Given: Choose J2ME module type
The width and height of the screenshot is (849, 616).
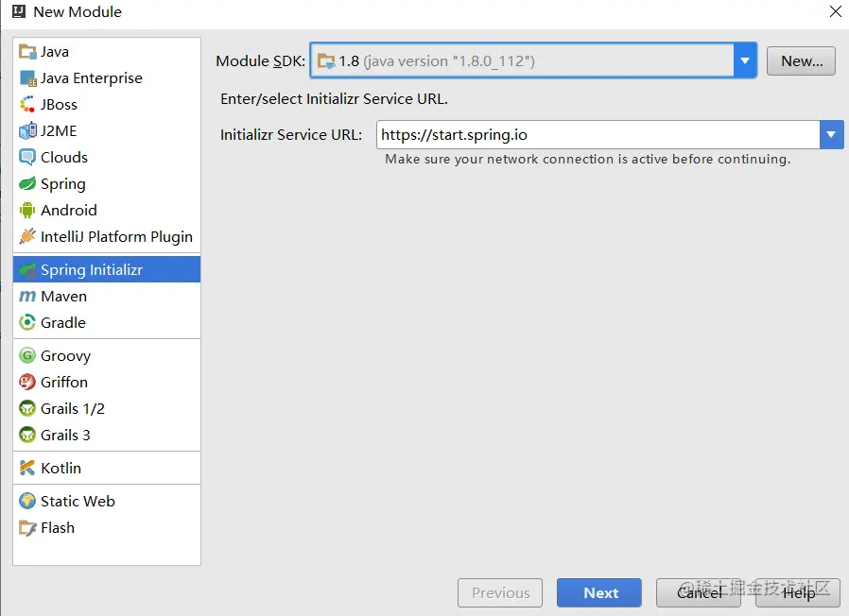Looking at the screenshot, I should (x=107, y=131).
